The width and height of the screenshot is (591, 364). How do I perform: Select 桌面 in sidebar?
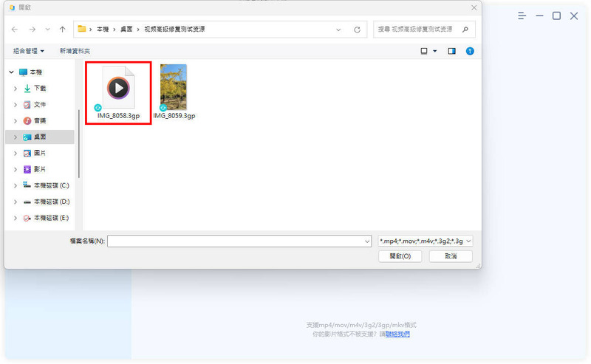pyautogui.click(x=40, y=137)
